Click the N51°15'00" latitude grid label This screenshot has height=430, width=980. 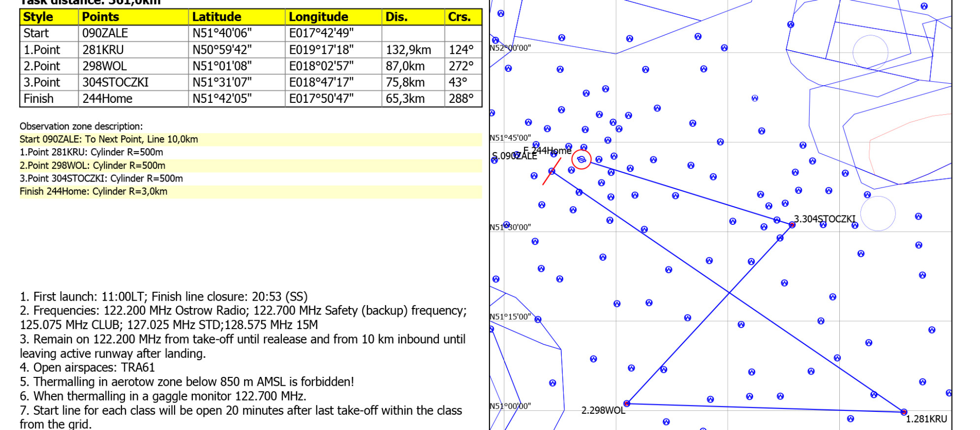tap(510, 317)
